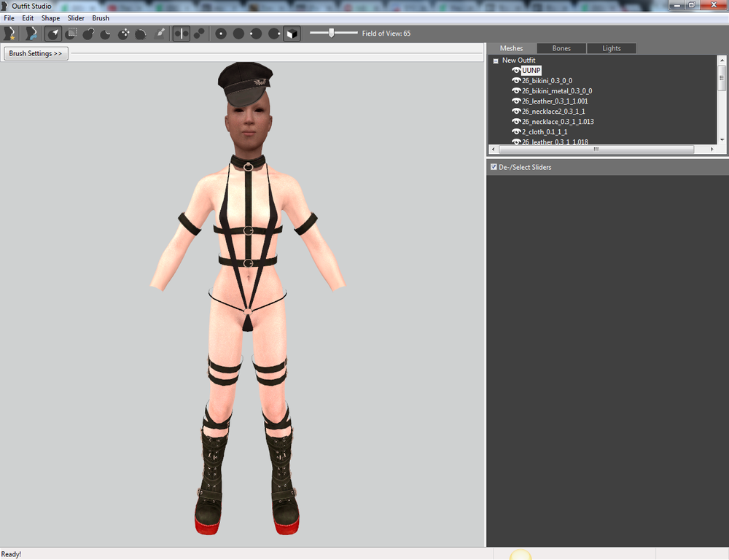Viewport: 729px width, 560px height.
Task: Select the Weight Paint brush tool
Action: coord(159,34)
